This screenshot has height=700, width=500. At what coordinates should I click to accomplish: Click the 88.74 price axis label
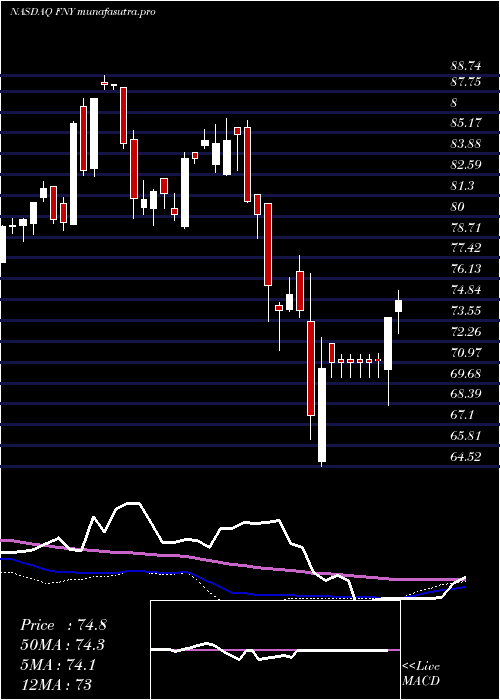click(466, 66)
